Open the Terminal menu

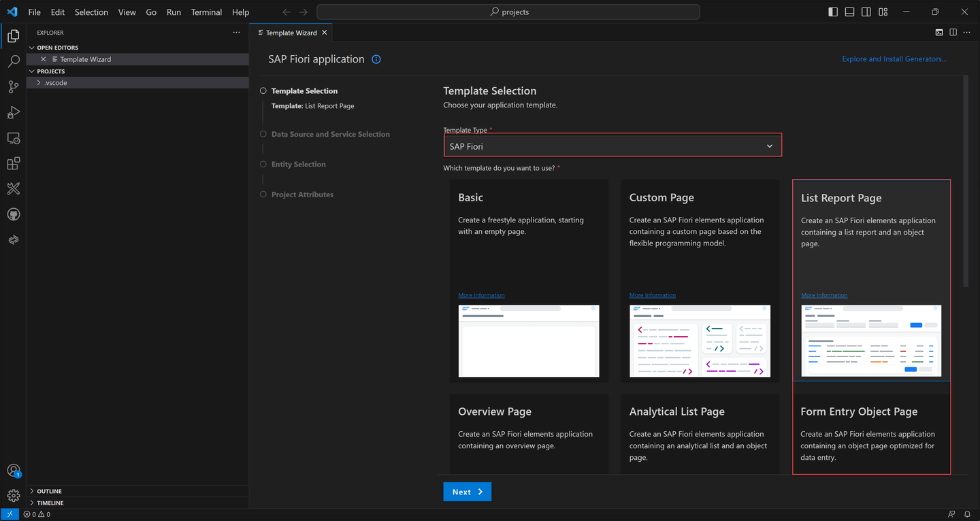click(x=206, y=12)
